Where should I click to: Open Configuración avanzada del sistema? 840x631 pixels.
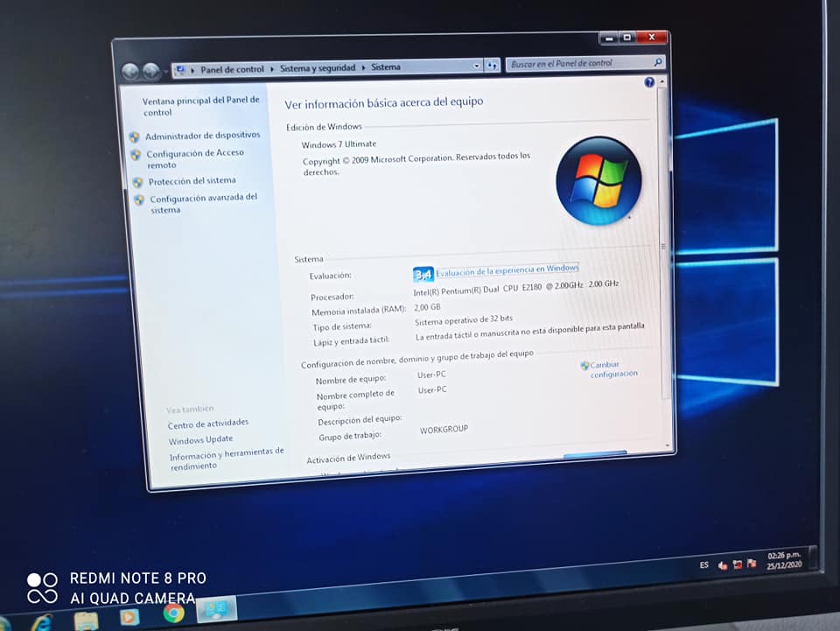204,204
